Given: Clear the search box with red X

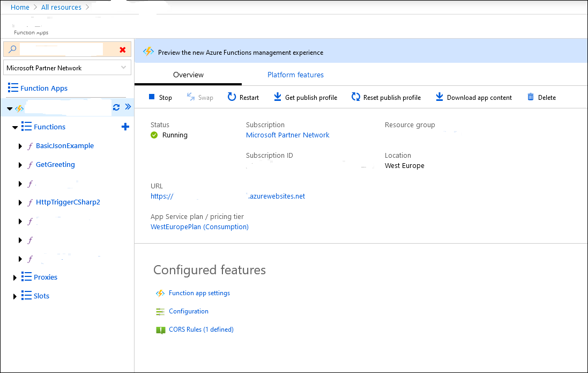Looking at the screenshot, I should [123, 49].
